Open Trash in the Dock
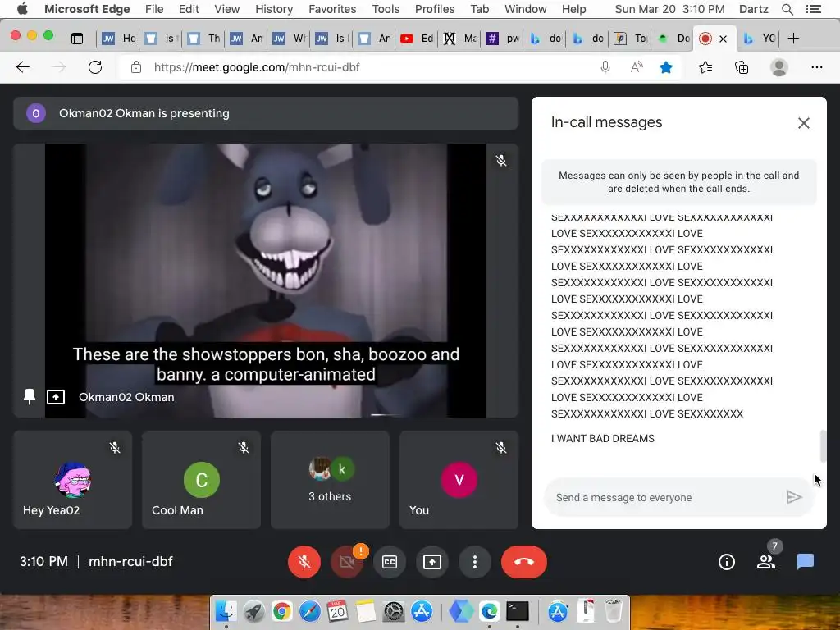The height and width of the screenshot is (630, 840). point(614,610)
